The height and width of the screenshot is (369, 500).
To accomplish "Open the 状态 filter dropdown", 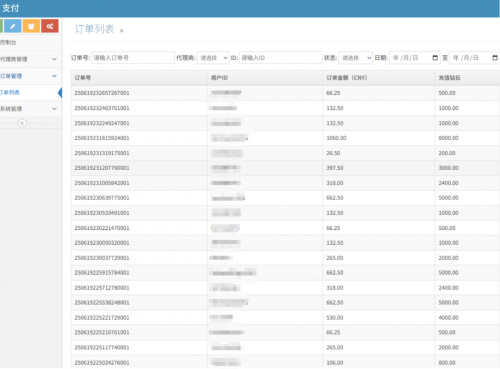I will point(355,58).
